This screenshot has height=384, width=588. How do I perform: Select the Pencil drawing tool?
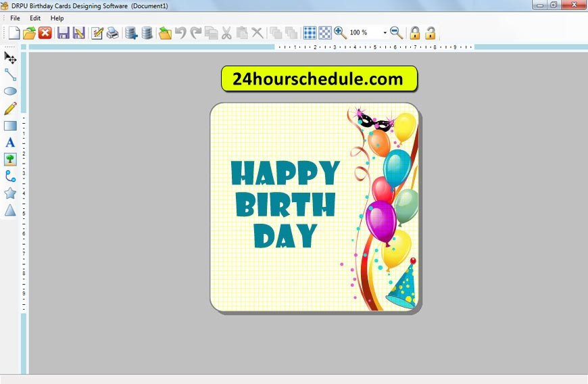[x=10, y=108]
